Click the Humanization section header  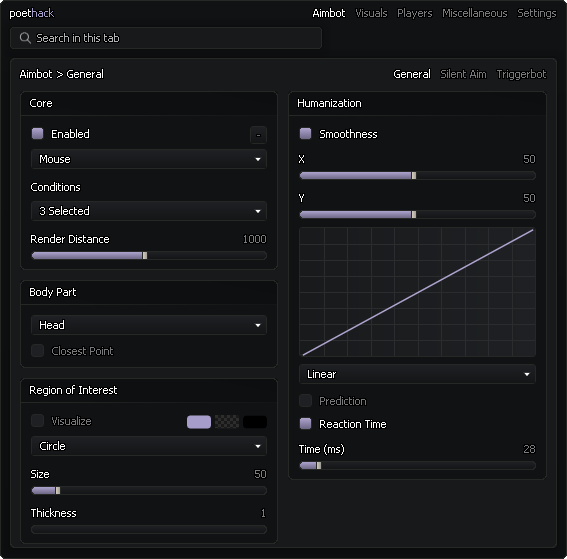click(x=417, y=103)
